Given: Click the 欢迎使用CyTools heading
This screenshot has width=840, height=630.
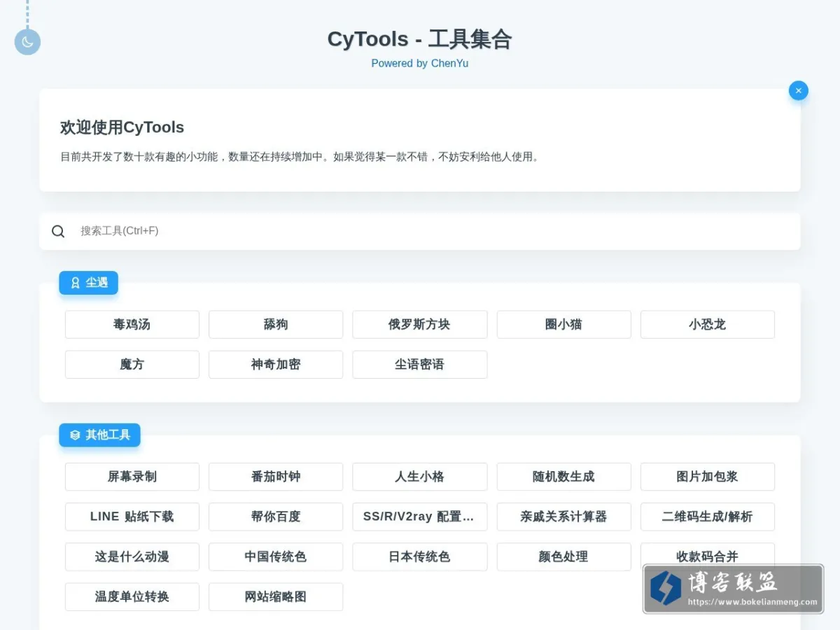Looking at the screenshot, I should tap(122, 127).
